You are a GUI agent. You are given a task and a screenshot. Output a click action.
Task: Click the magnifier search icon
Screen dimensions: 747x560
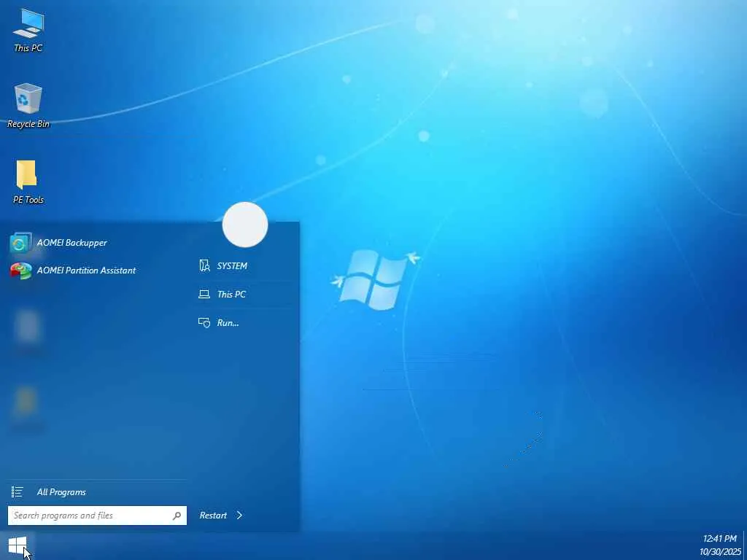[177, 516]
